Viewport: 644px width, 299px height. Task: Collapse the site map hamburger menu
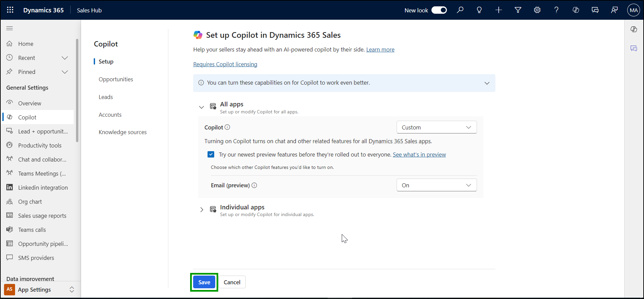click(x=10, y=28)
